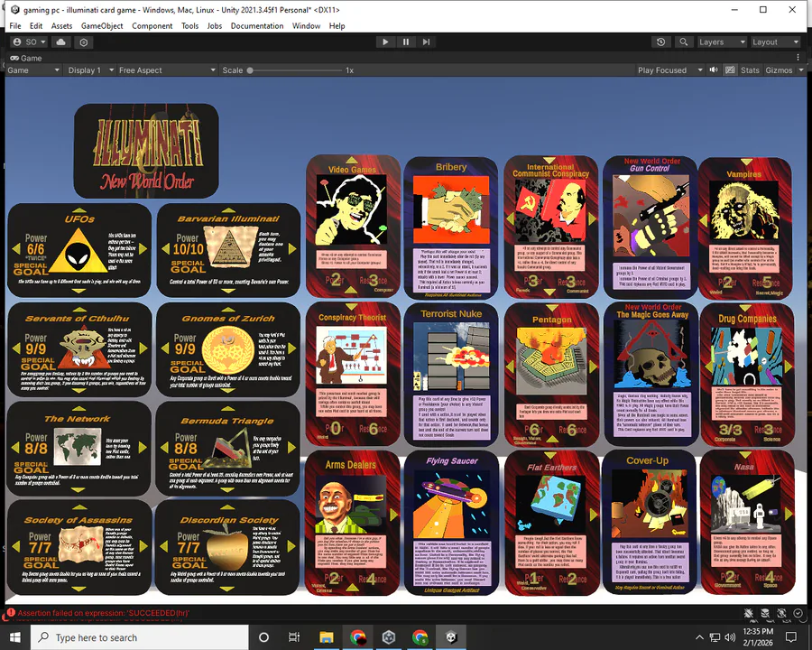
Task: Click the red error icon in status bar
Action: (x=11, y=613)
